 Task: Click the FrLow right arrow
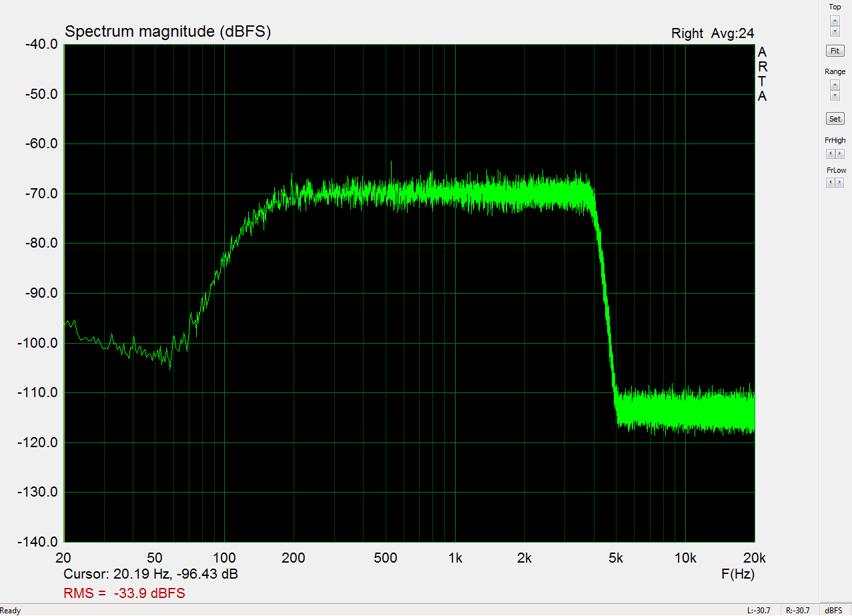click(x=839, y=183)
